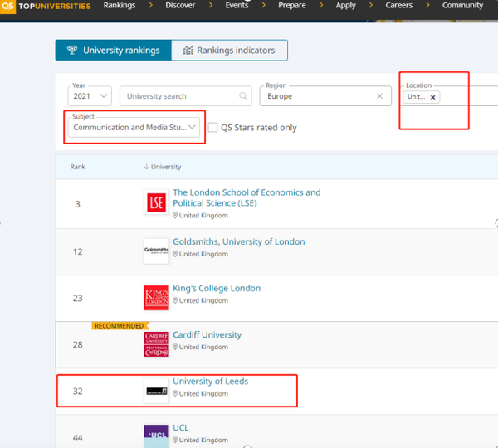Switch to University rankings tab
This screenshot has width=498, height=448.
114,50
